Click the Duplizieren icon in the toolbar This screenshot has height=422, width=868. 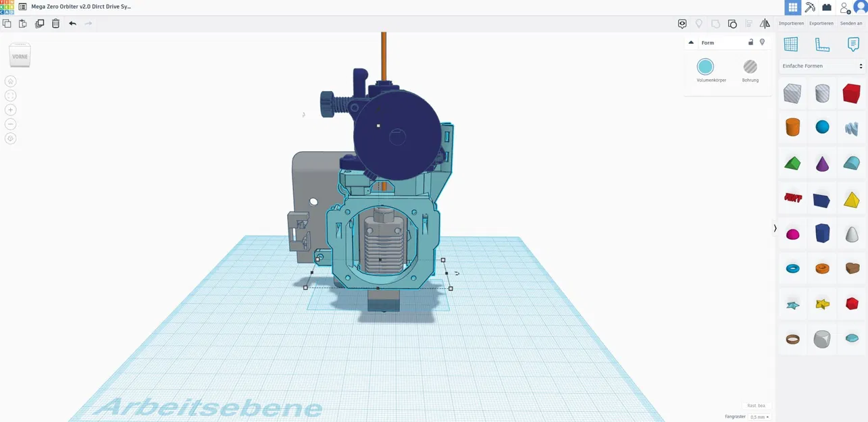tap(39, 23)
